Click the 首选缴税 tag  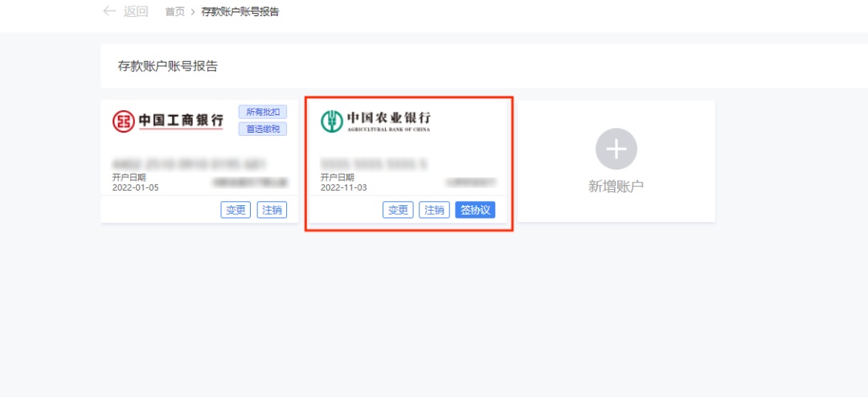pyautogui.click(x=263, y=129)
